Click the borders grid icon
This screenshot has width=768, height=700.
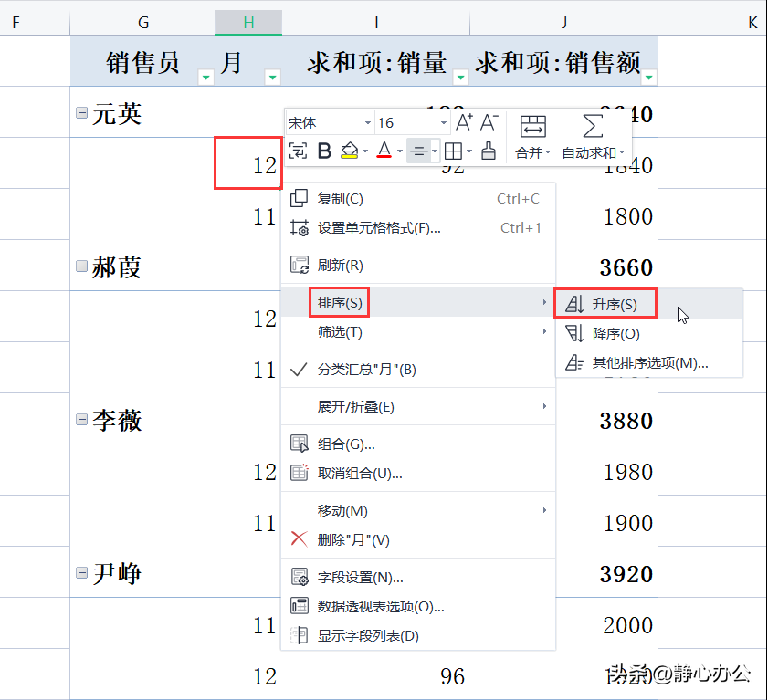click(453, 151)
